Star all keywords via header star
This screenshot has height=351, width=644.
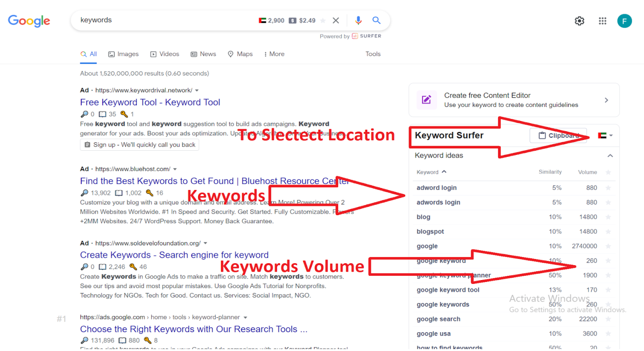[x=608, y=172]
